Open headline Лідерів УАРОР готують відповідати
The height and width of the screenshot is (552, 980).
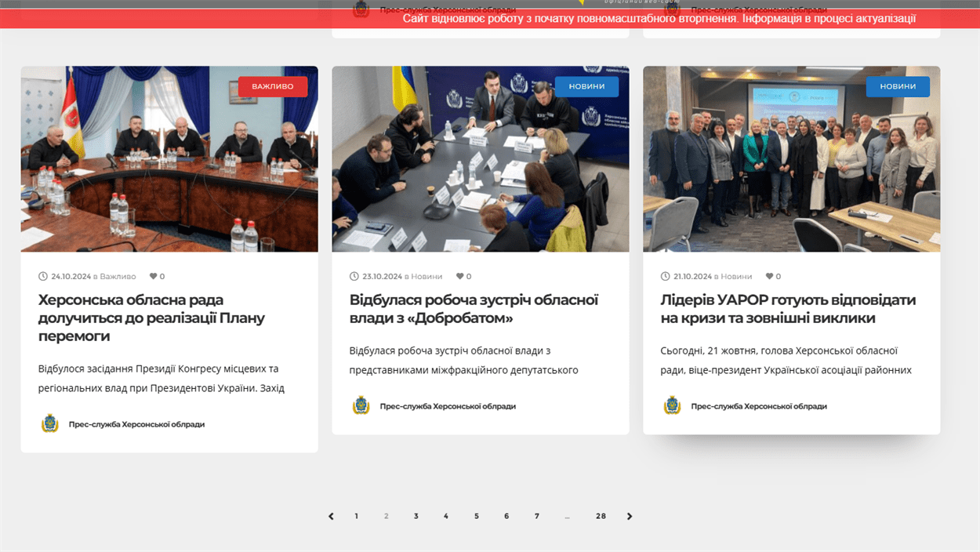click(787, 309)
